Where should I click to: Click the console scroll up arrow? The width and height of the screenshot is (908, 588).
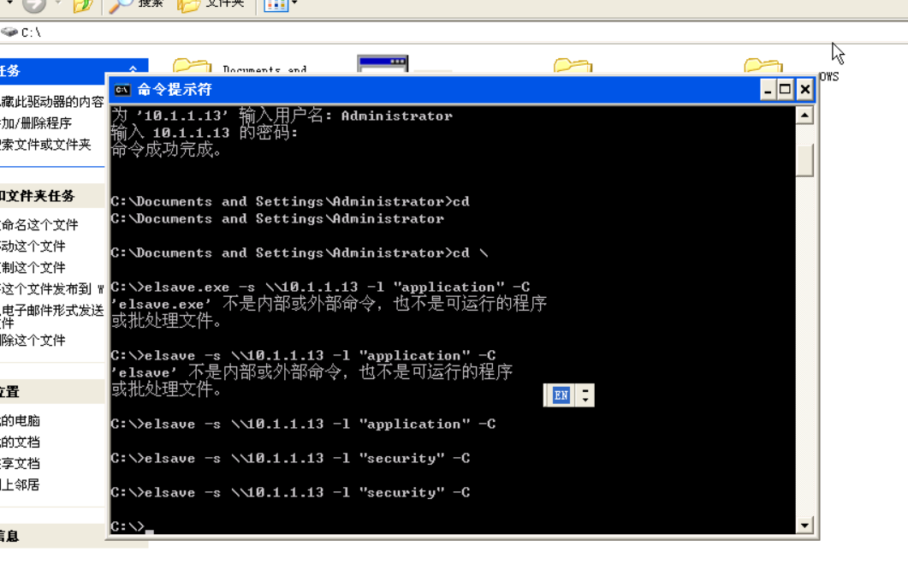(x=804, y=116)
